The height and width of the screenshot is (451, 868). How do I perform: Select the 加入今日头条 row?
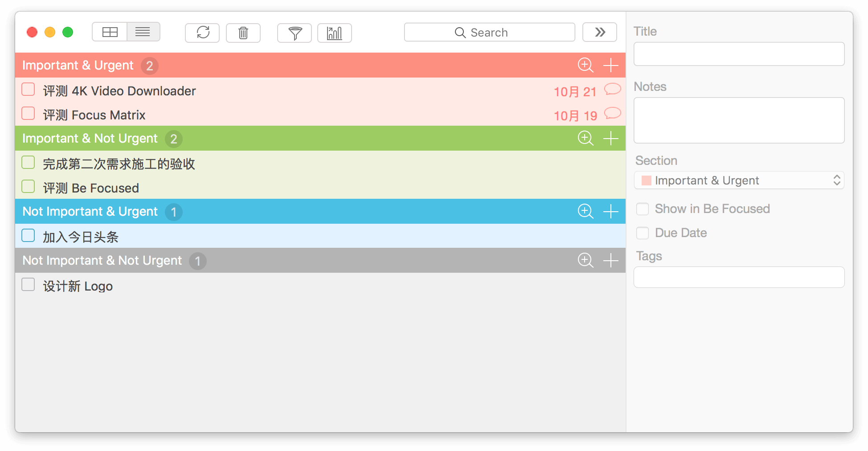coord(320,236)
